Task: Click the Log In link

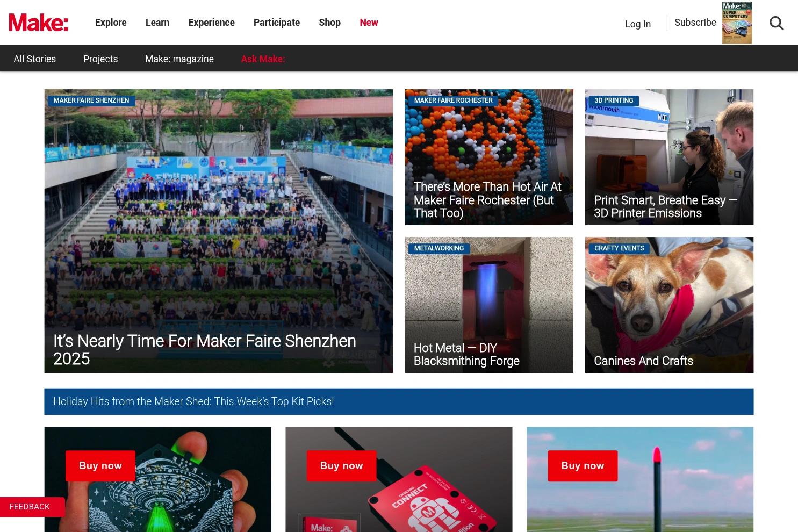Action: click(x=638, y=24)
